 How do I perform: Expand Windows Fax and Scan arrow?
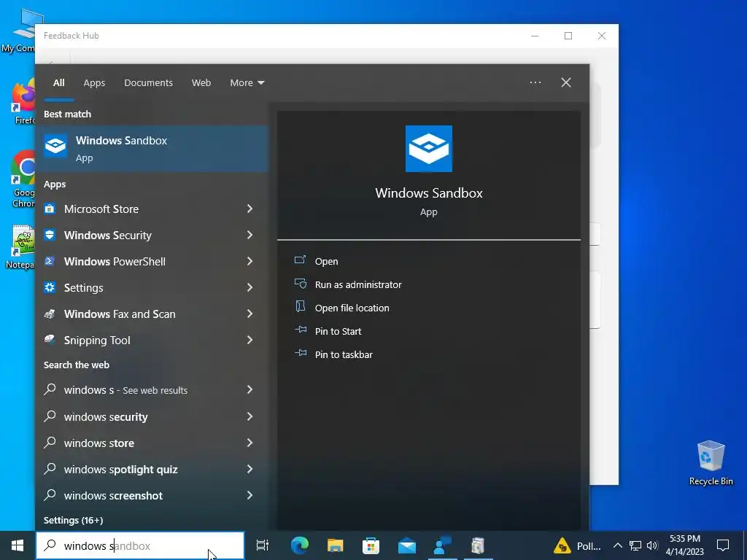click(249, 314)
